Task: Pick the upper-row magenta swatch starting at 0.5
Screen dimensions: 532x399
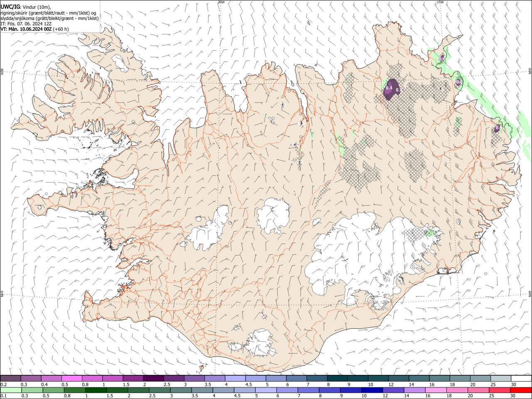Action: point(71,378)
